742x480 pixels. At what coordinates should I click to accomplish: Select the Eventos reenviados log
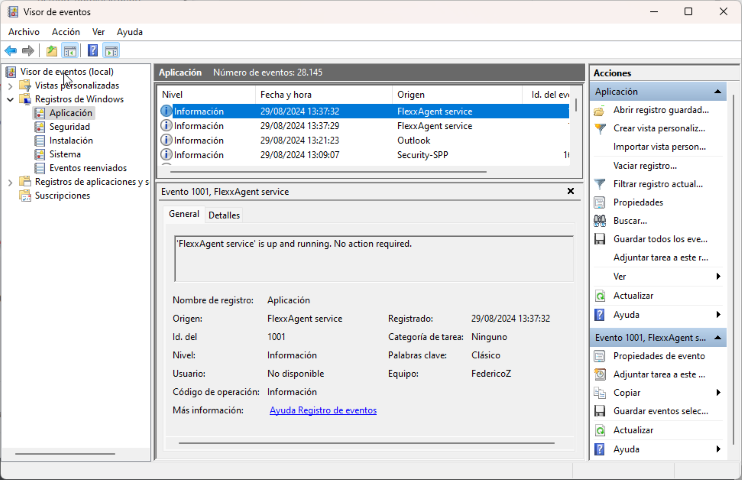tap(88, 168)
